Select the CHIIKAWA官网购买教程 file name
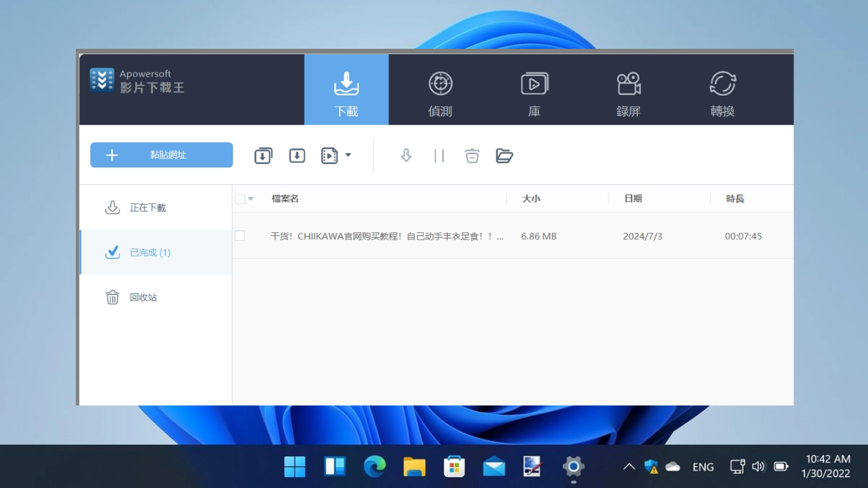 387,237
